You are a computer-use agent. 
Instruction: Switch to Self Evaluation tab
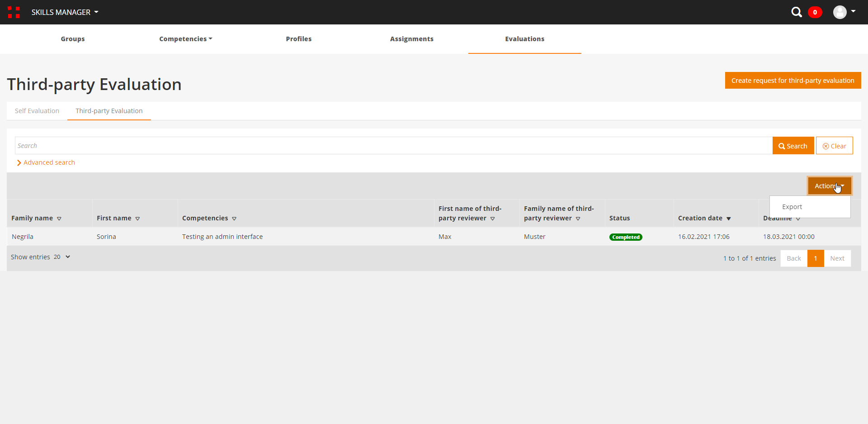pos(37,111)
